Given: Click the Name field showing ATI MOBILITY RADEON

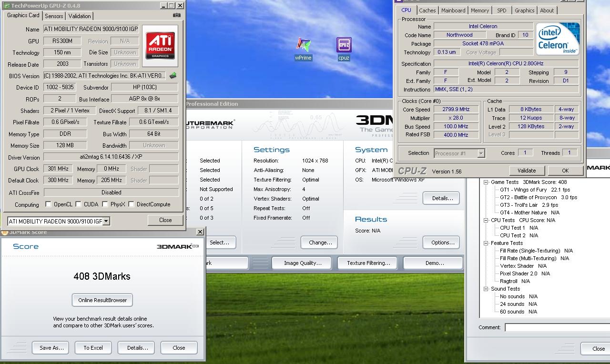Looking at the screenshot, I should tap(91, 29).
